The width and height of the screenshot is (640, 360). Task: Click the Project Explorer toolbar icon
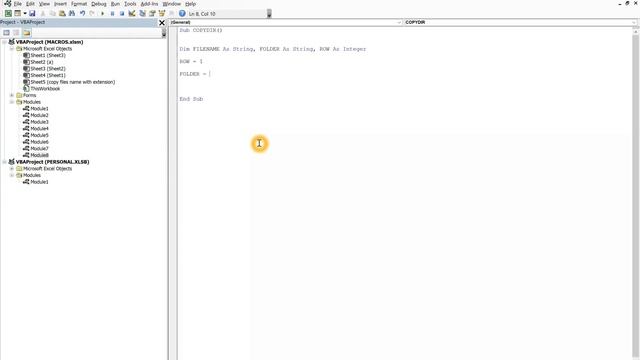click(142, 13)
